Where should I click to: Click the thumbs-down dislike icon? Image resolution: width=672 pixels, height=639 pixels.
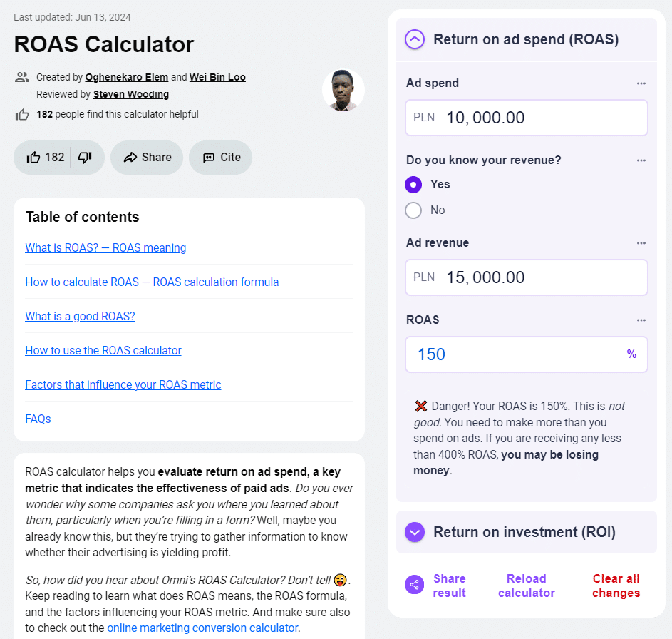click(x=85, y=158)
